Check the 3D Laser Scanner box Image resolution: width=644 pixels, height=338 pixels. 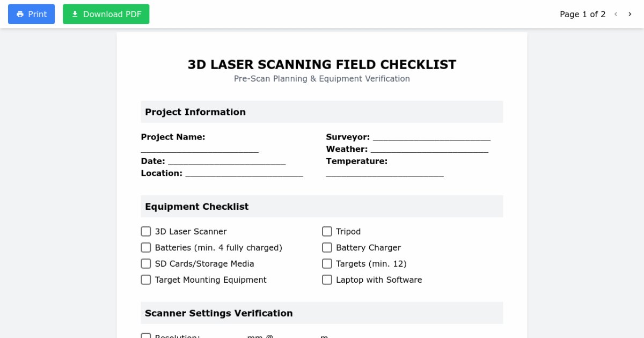coord(146,231)
